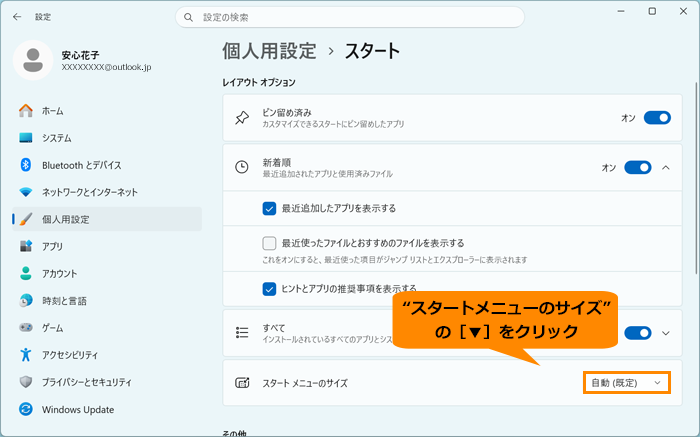Uncheck ヒントとアプリの推奨事項を表示する
Viewport: 700px width, 437px height.
269,289
